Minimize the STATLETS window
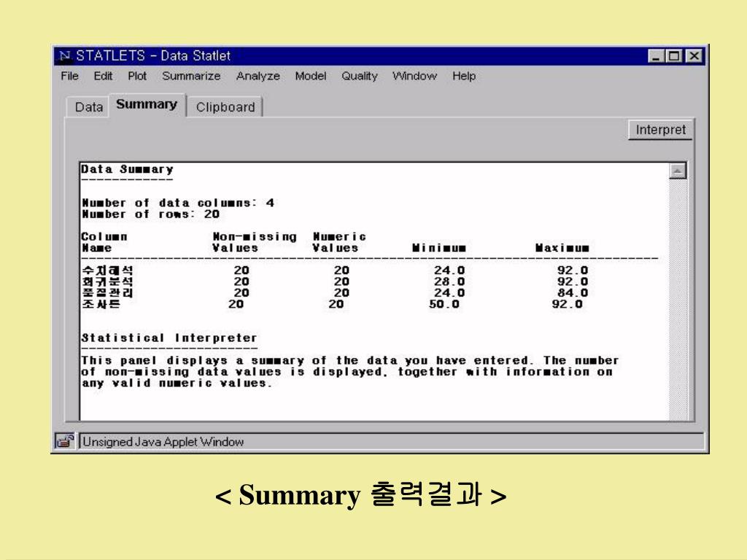This screenshot has width=747, height=560. click(656, 56)
